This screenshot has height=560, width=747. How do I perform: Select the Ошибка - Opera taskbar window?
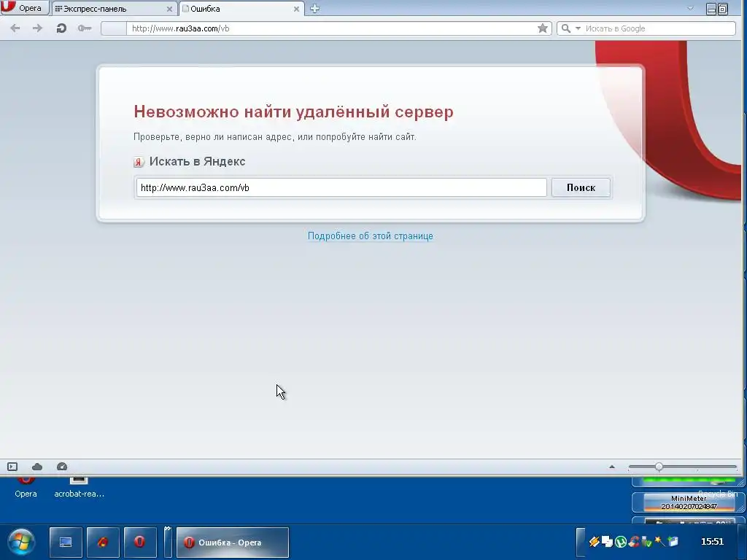[x=233, y=542]
